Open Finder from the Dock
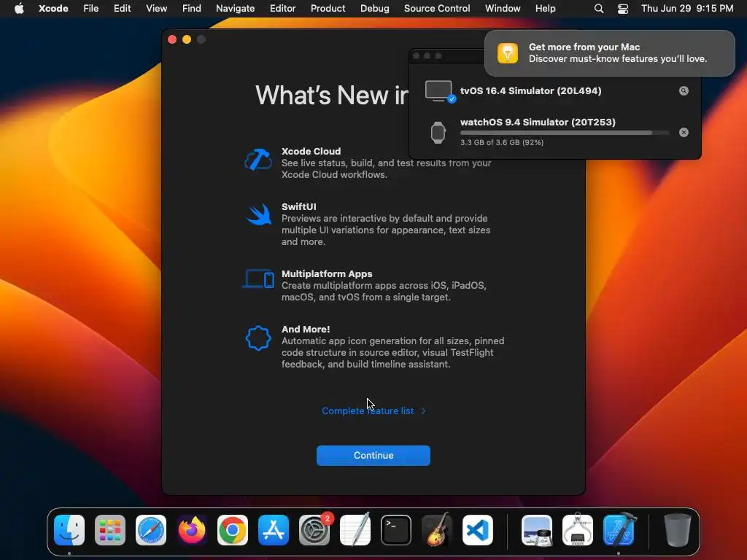Screen dimensions: 747x560 (x=69, y=530)
